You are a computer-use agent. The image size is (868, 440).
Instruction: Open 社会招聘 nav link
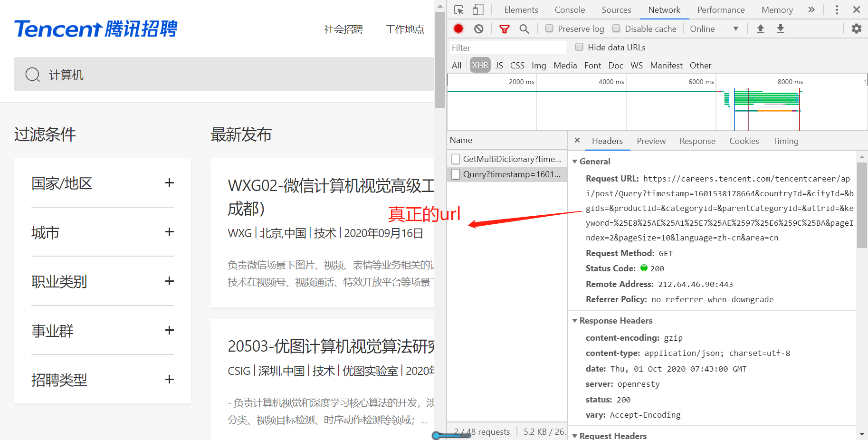click(343, 29)
